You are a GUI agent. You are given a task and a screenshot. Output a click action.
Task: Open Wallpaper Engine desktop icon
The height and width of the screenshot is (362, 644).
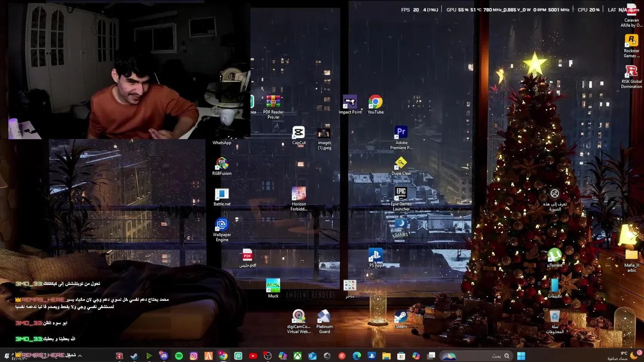(x=222, y=230)
